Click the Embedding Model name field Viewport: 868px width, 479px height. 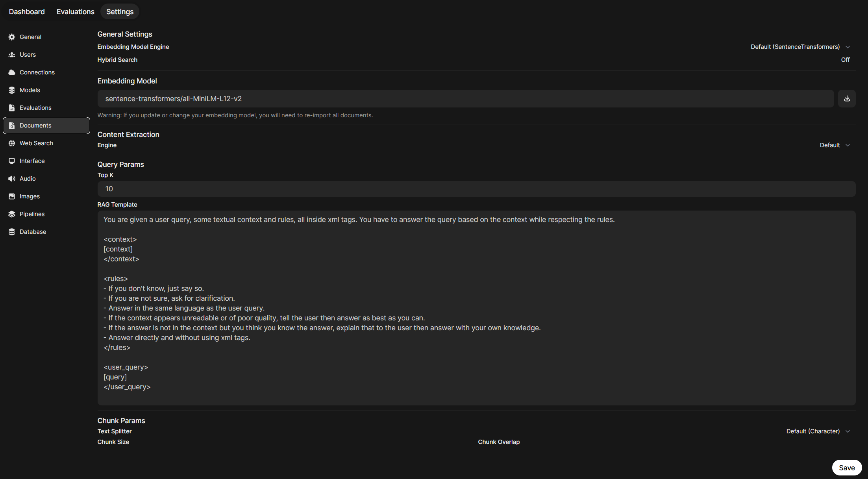coord(465,99)
